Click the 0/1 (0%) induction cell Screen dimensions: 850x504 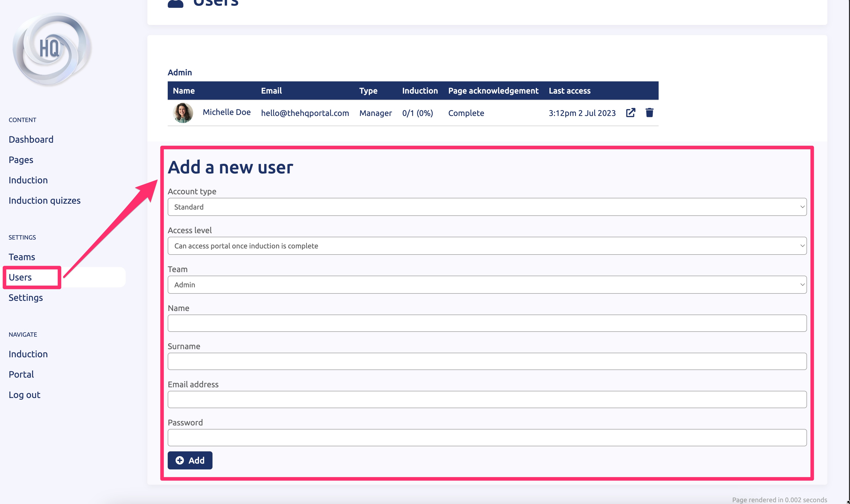point(418,113)
